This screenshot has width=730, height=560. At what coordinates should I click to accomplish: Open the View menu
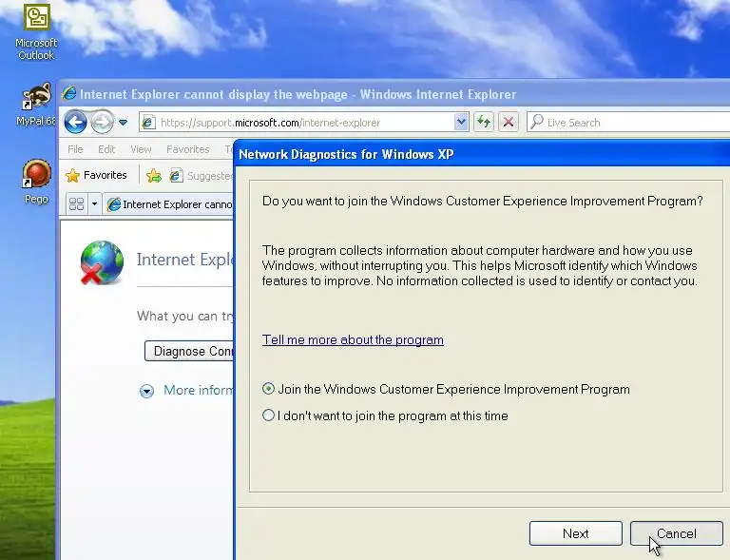click(x=141, y=149)
